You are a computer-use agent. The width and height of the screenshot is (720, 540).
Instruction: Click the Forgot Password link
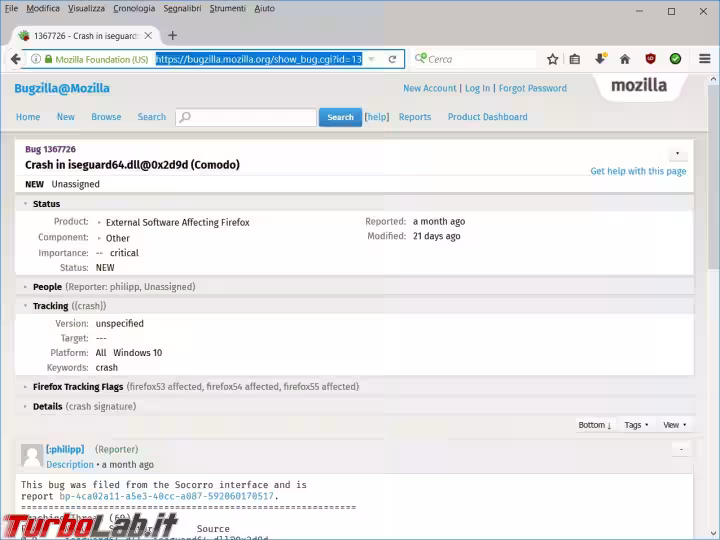pos(533,88)
